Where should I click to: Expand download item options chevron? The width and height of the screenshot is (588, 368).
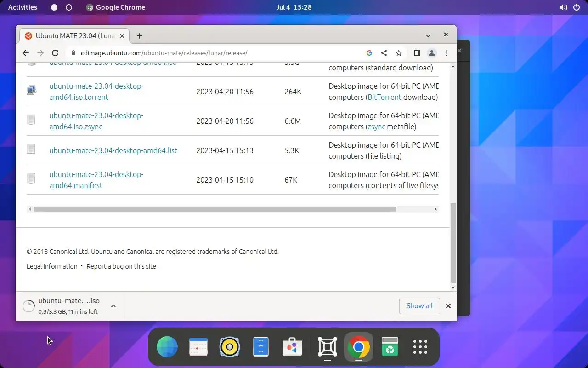click(113, 306)
